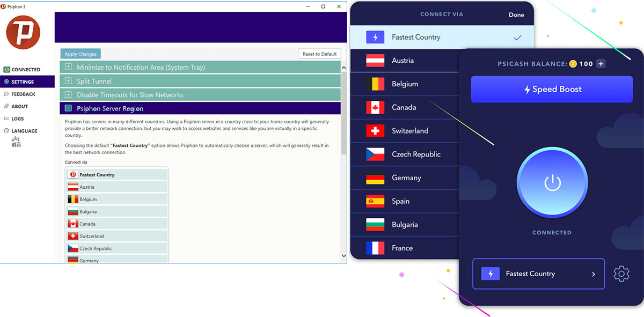Open Fastest Country selector at bottom
The width and height of the screenshot is (644, 317).
pyautogui.click(x=538, y=274)
